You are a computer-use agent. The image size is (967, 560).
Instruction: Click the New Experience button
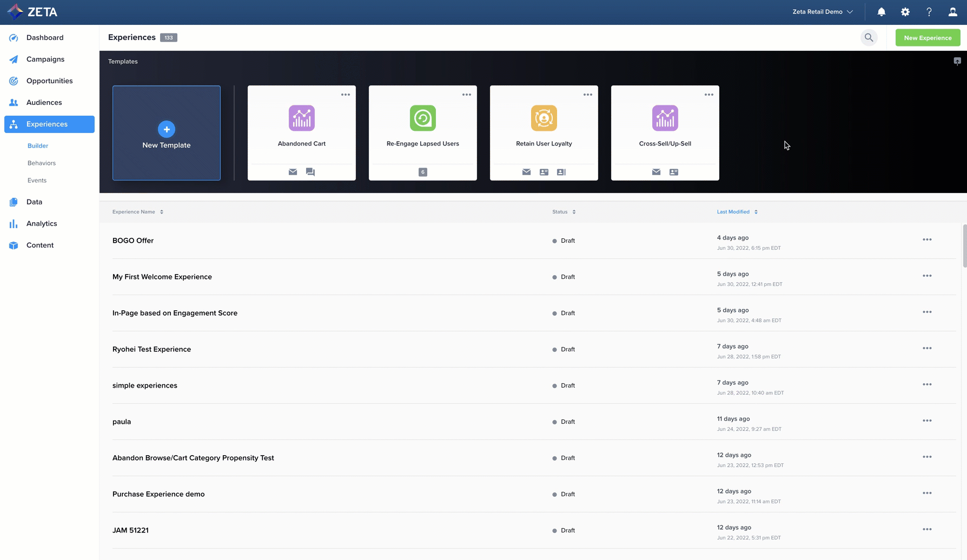coord(928,38)
